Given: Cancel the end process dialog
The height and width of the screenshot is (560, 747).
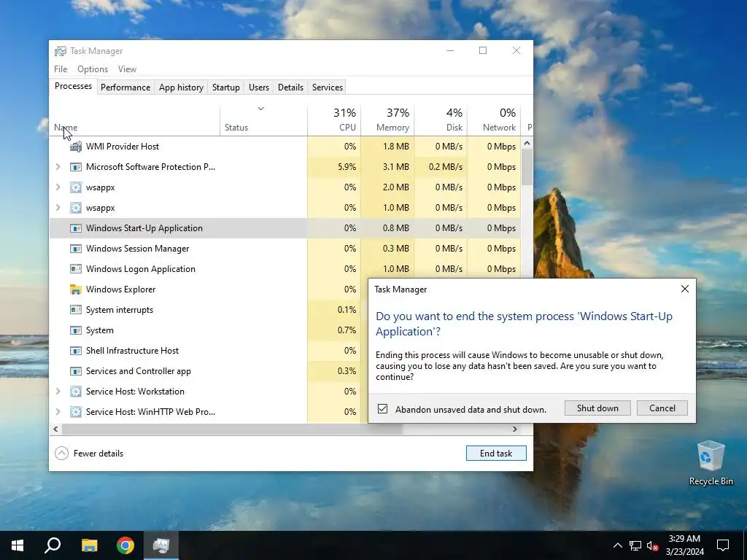Looking at the screenshot, I should pyautogui.click(x=662, y=408).
